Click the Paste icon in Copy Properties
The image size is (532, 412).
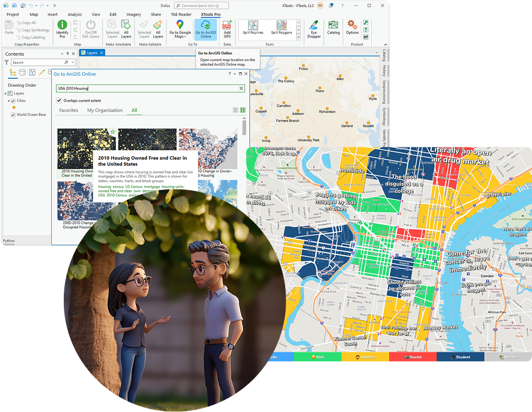(9, 25)
